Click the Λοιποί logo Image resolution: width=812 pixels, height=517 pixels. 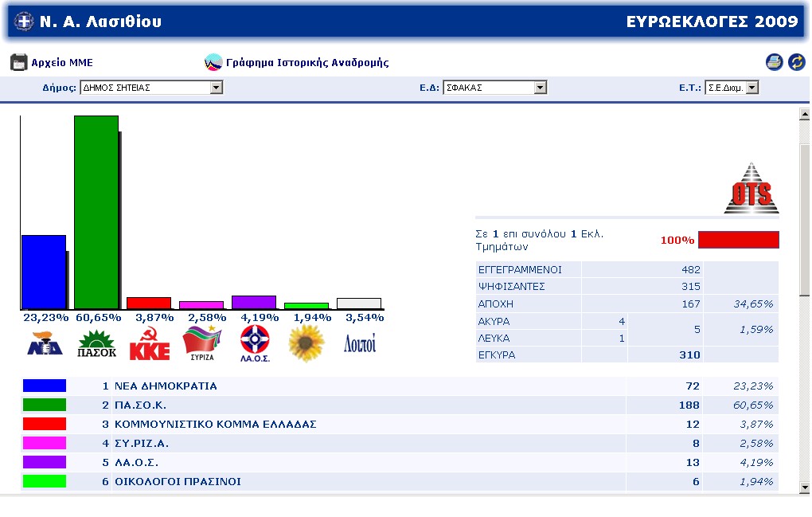tap(360, 343)
